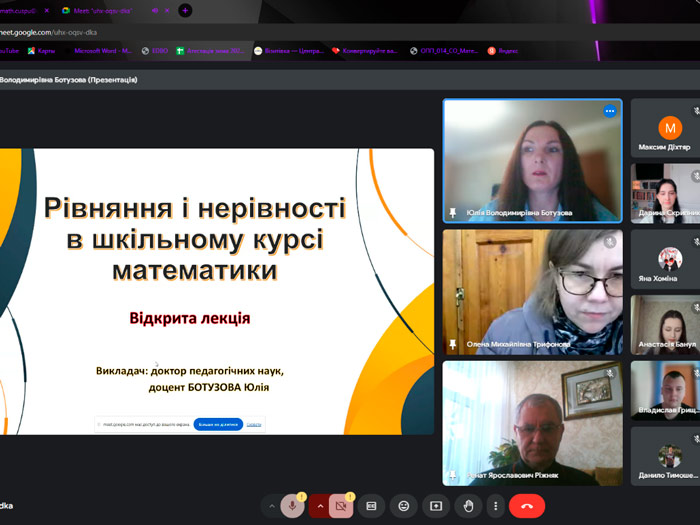Screen dimensions: 700x525
Task: Open the Microsoft Word bookmark
Action: pos(100,51)
